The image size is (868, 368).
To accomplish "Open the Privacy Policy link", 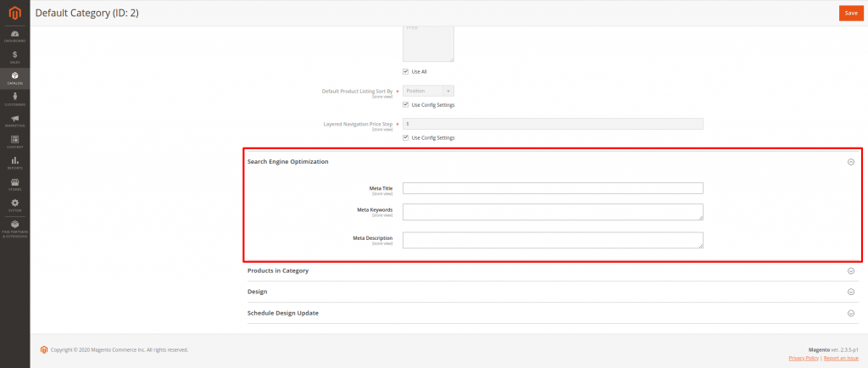I will pos(804,359).
